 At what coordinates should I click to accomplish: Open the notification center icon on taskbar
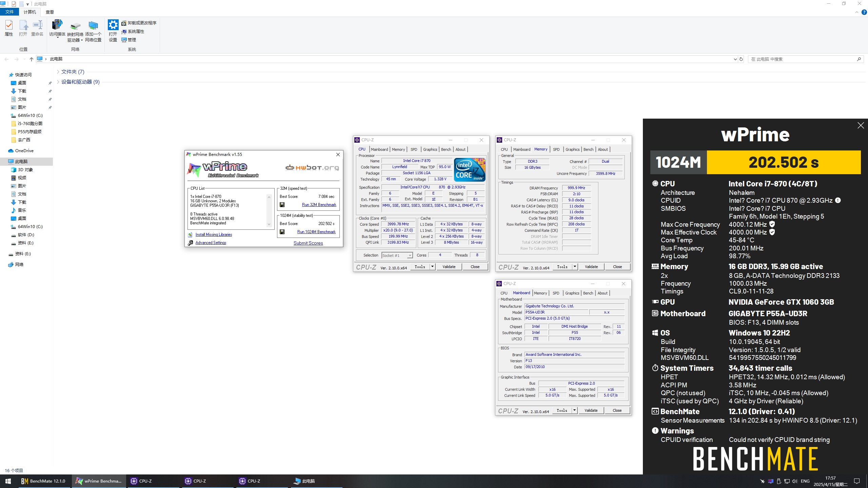pyautogui.click(x=857, y=481)
